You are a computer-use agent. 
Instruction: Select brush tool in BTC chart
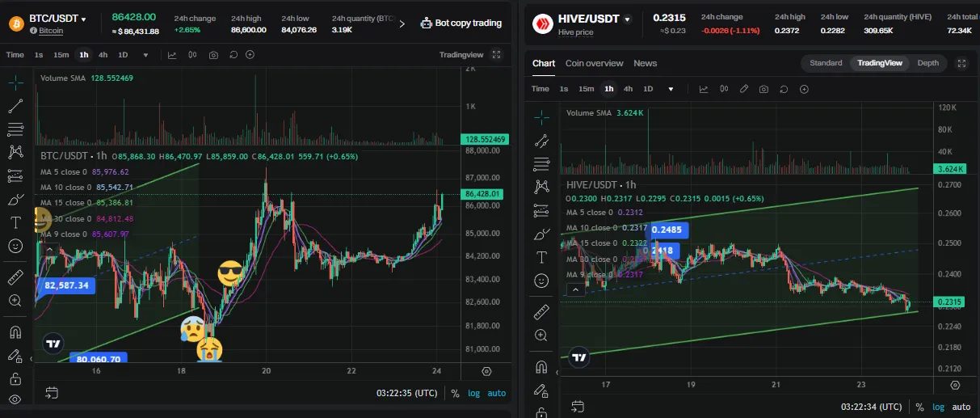click(15, 199)
